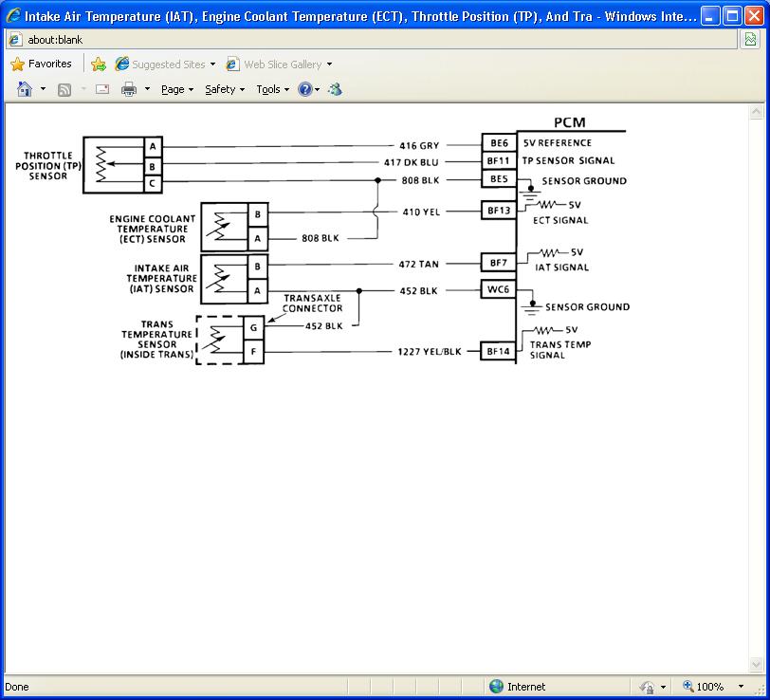Expand the Print options dropdown arrow

[147, 89]
